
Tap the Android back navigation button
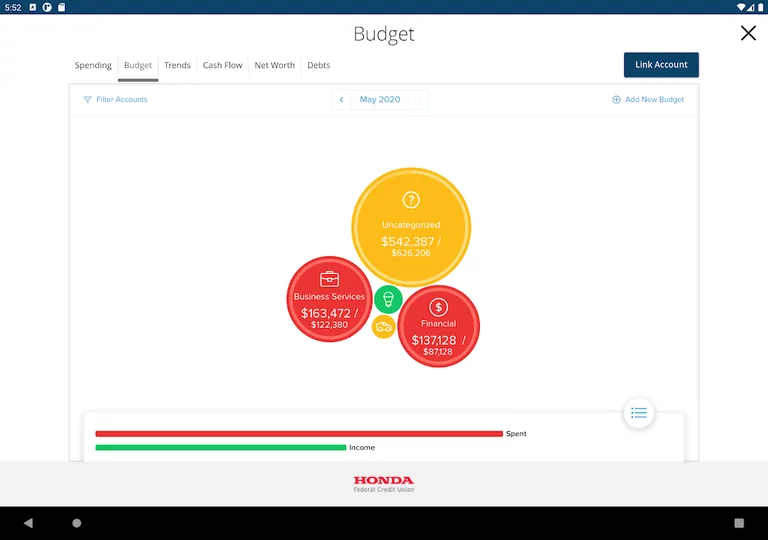[28, 523]
